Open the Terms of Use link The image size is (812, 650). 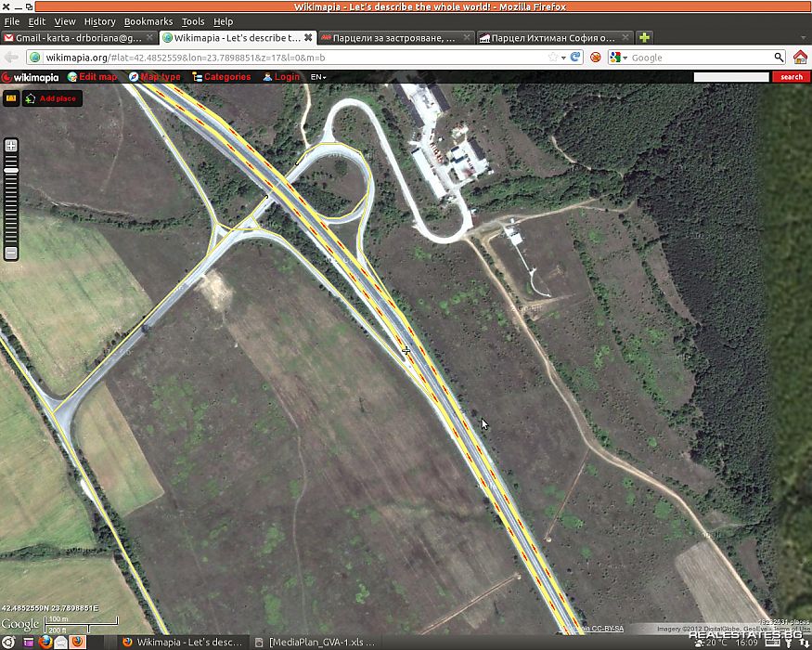point(792,629)
